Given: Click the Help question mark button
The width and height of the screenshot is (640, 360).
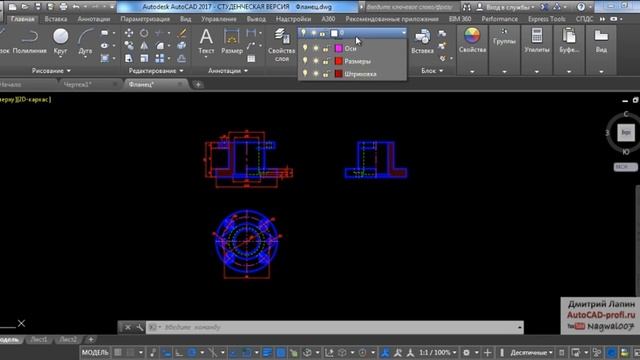Looking at the screenshot, I should tap(581, 7).
